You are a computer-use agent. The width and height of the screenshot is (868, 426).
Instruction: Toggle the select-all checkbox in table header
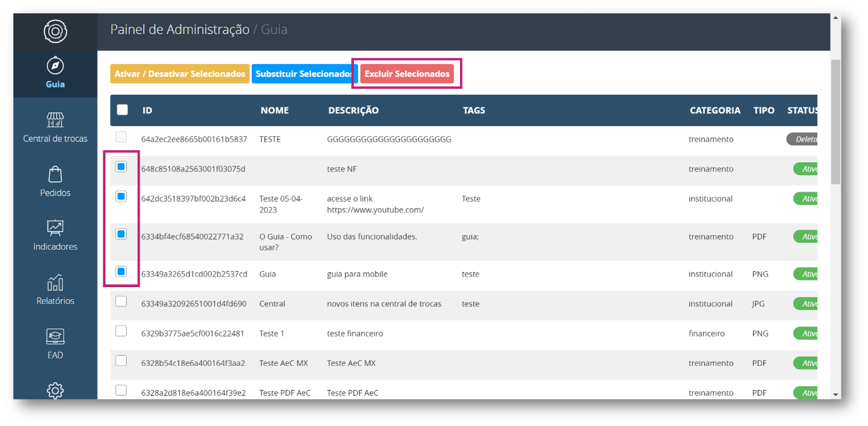coord(122,110)
